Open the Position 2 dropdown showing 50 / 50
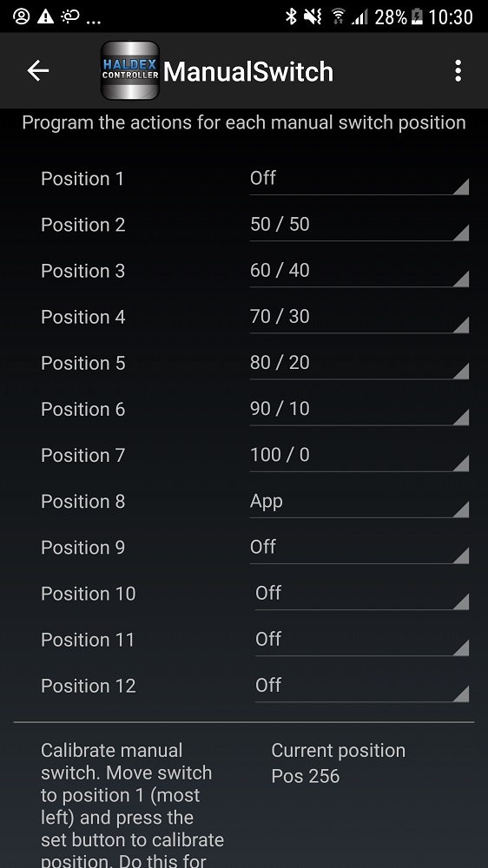This screenshot has height=868, width=488. (x=359, y=226)
